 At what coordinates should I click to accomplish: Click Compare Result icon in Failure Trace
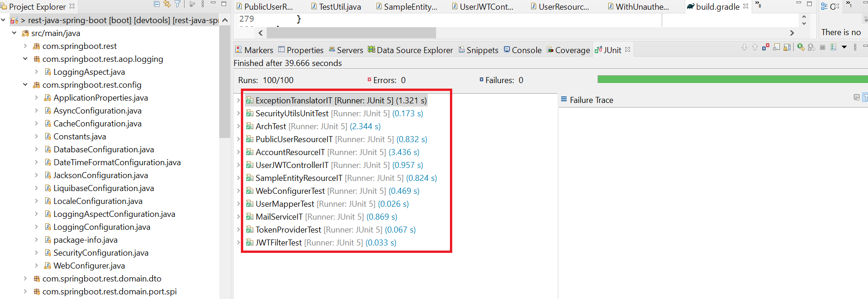856,97
